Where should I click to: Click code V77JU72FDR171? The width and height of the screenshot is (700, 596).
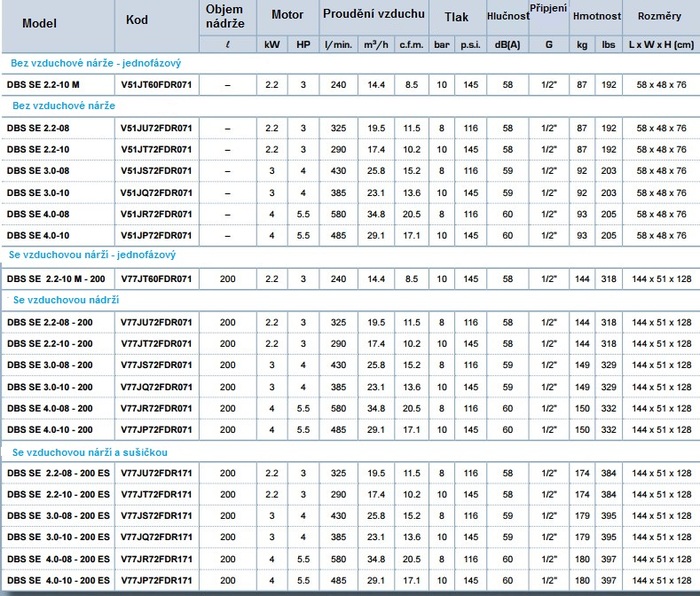pos(156,473)
